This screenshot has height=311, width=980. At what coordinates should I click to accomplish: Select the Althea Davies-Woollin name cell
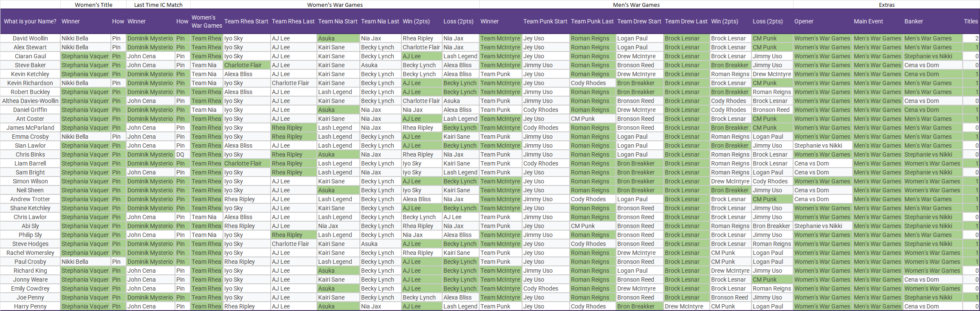(x=30, y=101)
